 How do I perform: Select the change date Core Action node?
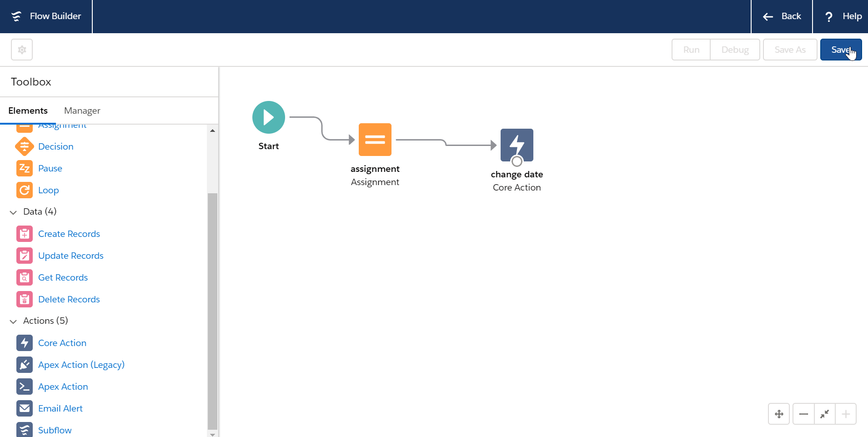click(517, 145)
